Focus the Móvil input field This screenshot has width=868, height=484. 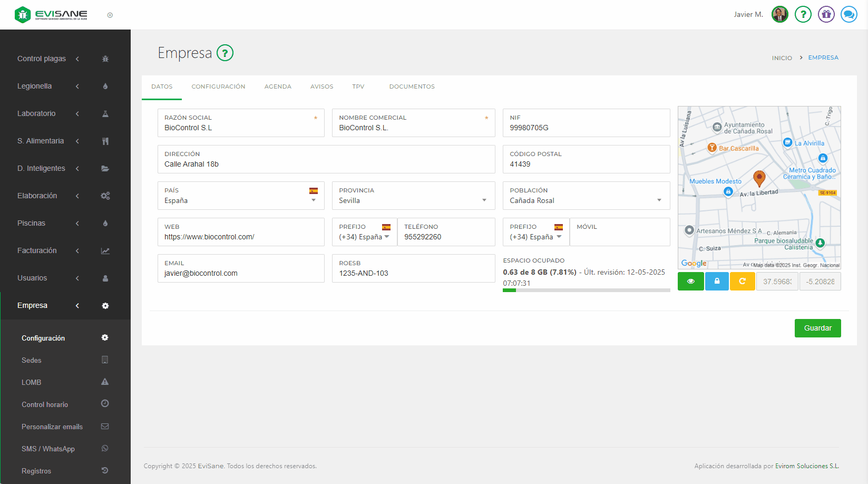(x=620, y=232)
